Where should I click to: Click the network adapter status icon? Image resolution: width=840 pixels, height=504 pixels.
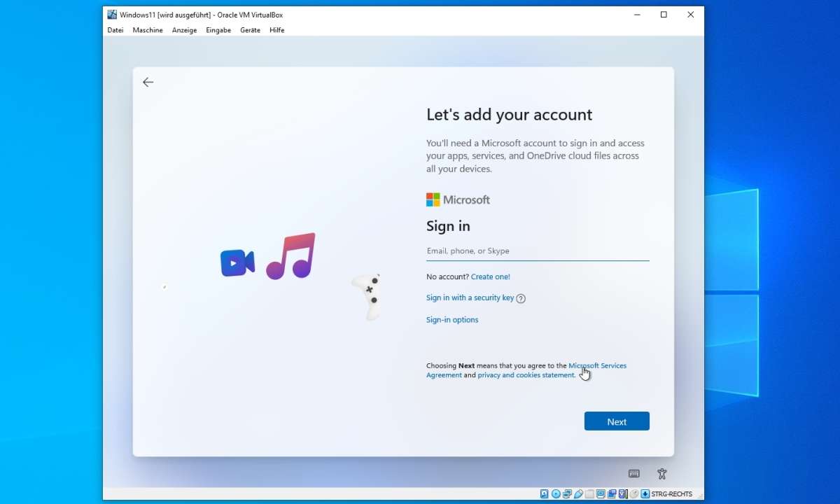coord(567,493)
